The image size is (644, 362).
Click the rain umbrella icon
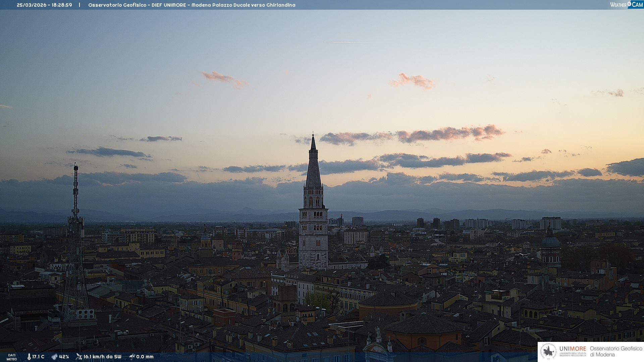coord(132,357)
